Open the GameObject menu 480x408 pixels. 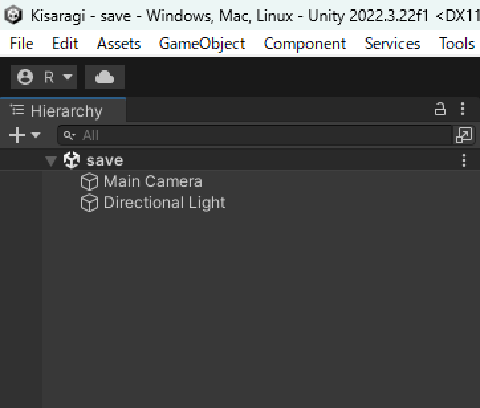click(x=202, y=44)
